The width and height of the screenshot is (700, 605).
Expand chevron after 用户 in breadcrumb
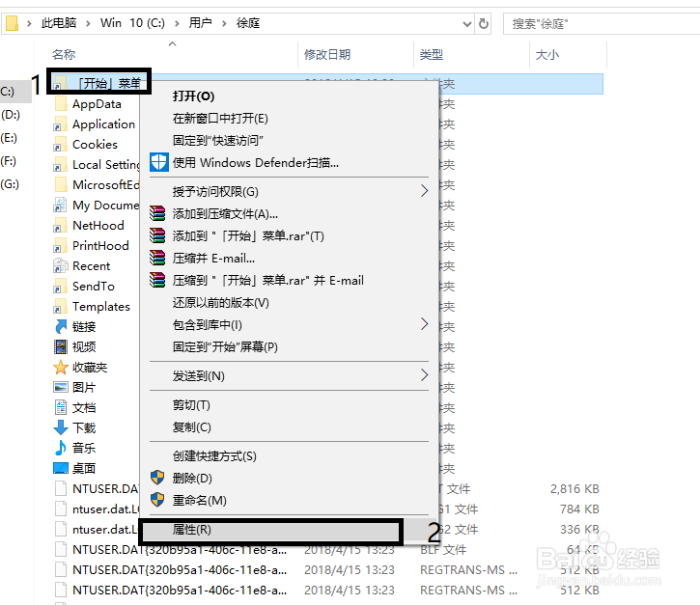(x=224, y=23)
